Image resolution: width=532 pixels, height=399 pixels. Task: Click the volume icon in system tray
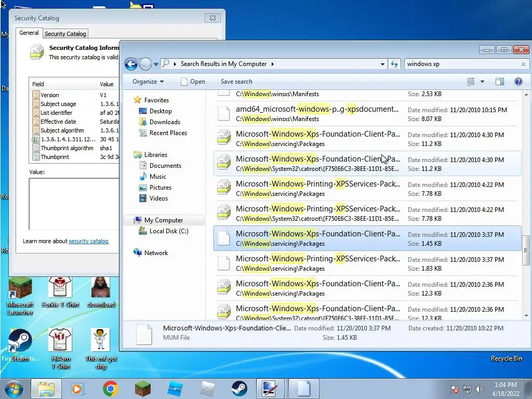point(479,389)
